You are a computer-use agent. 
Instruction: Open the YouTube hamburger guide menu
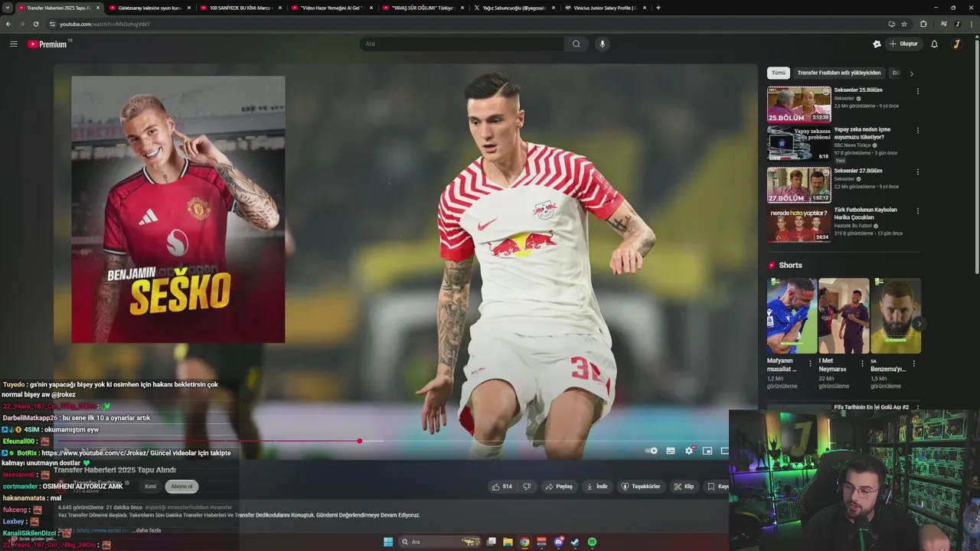coord(13,44)
